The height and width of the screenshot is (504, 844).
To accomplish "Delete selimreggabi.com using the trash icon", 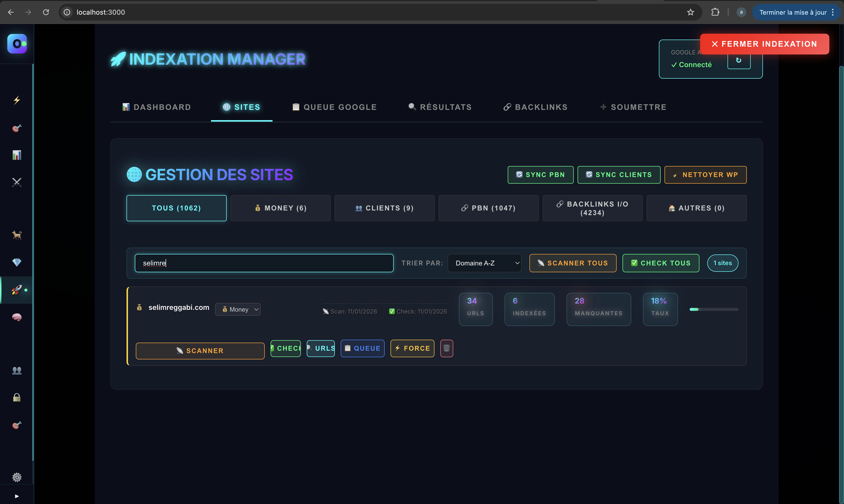I will point(446,348).
